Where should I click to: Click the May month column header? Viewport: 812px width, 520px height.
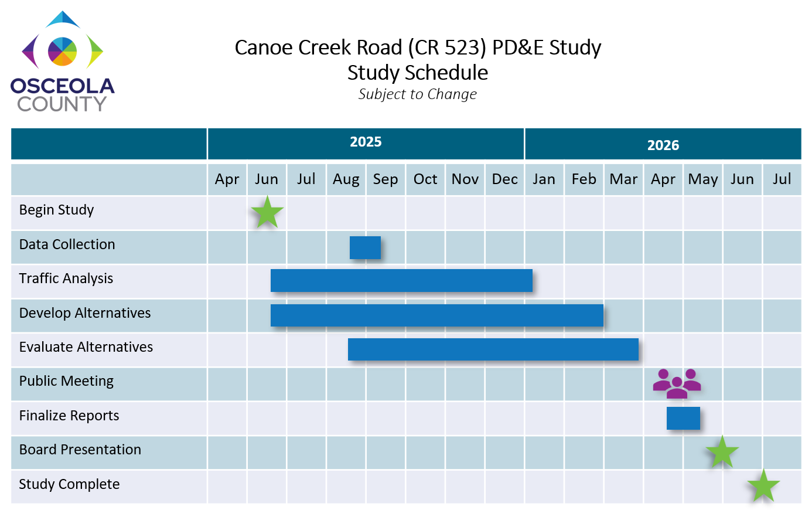coord(702,179)
